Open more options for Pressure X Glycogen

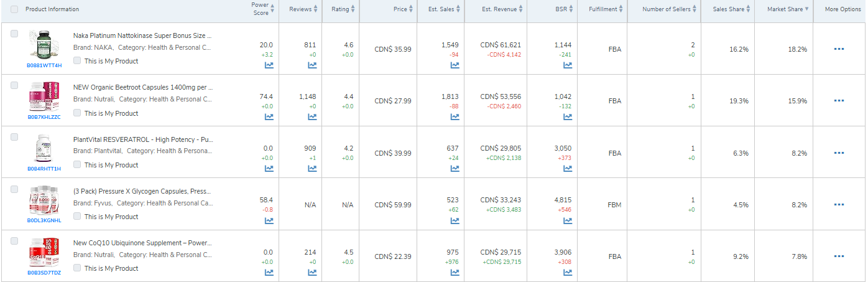(x=839, y=205)
